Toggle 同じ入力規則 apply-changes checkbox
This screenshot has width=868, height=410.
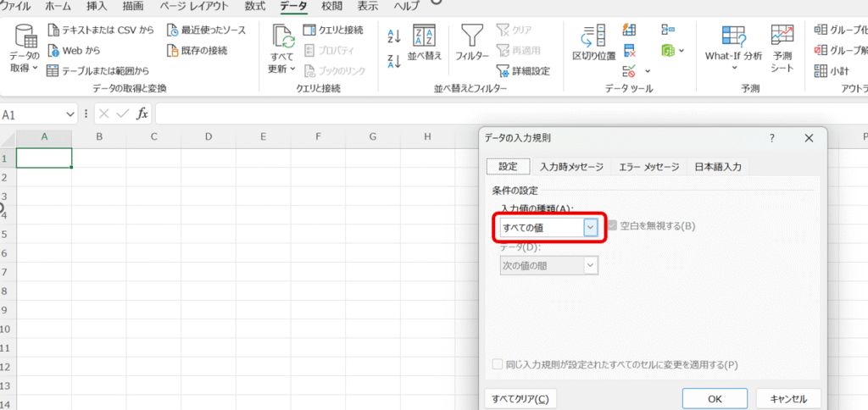pos(498,365)
